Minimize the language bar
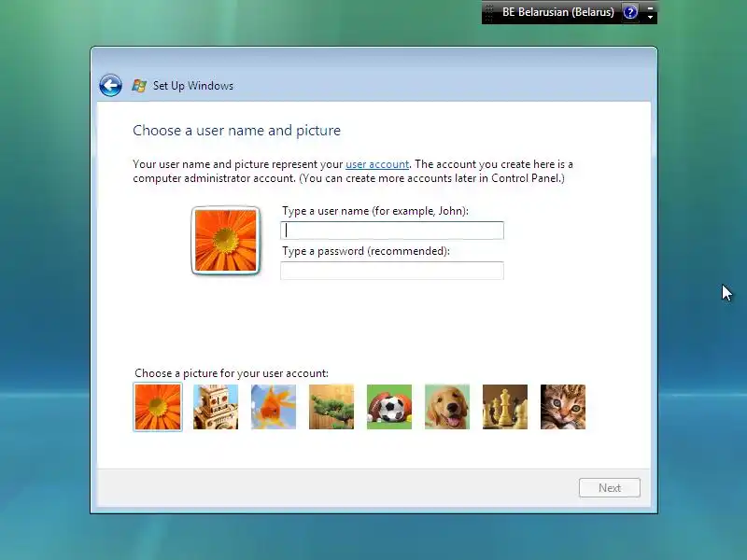The height and width of the screenshot is (560, 747). tap(650, 7)
